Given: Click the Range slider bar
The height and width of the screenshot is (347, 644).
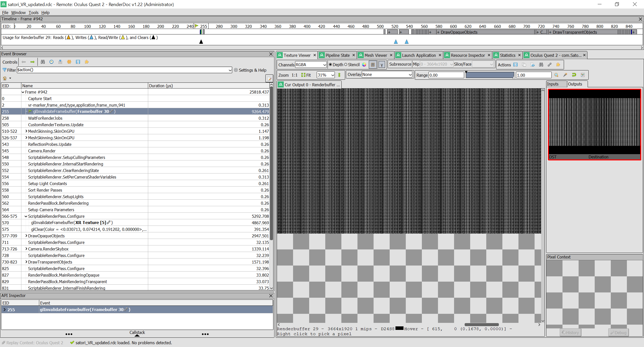Looking at the screenshot, I should 490,75.
